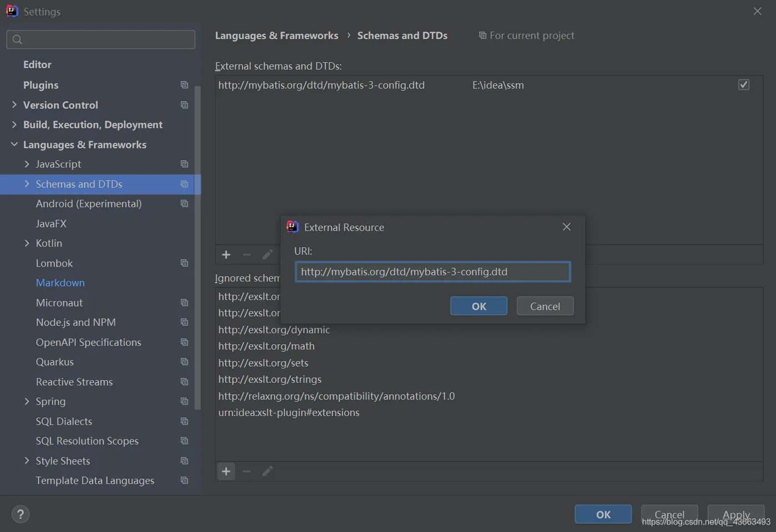Image resolution: width=776 pixels, height=532 pixels.
Task: Click the project-level icon next to Version Control
Action: [x=185, y=105]
